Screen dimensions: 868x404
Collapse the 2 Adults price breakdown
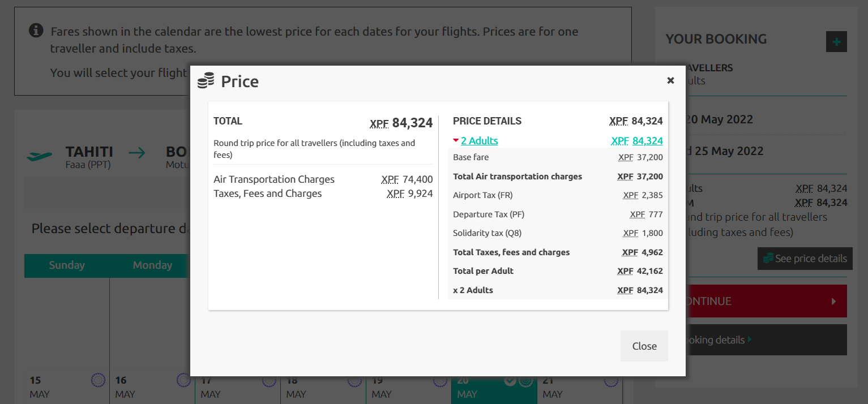(x=479, y=141)
